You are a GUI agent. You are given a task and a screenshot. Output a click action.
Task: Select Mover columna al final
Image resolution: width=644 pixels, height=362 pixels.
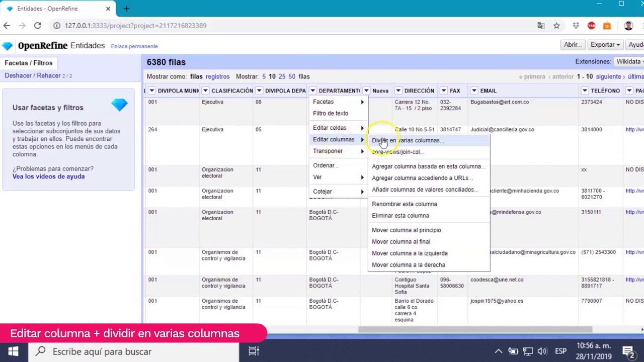(x=429, y=242)
